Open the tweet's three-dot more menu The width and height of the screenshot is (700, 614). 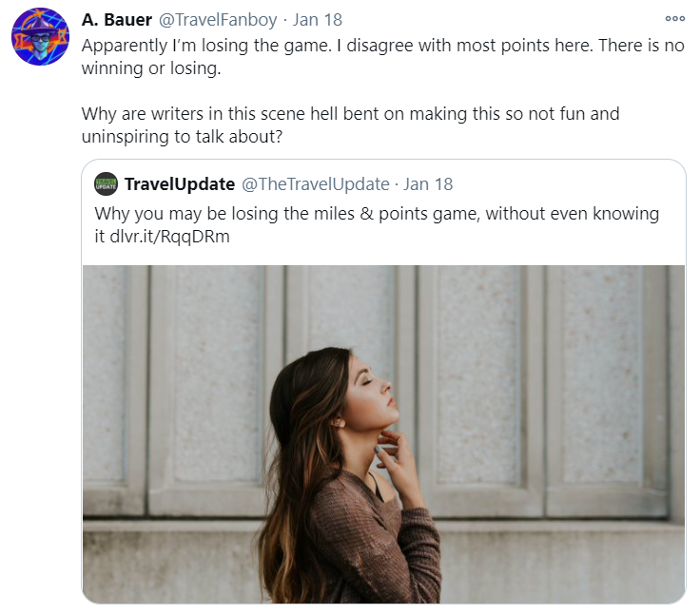tap(674, 18)
